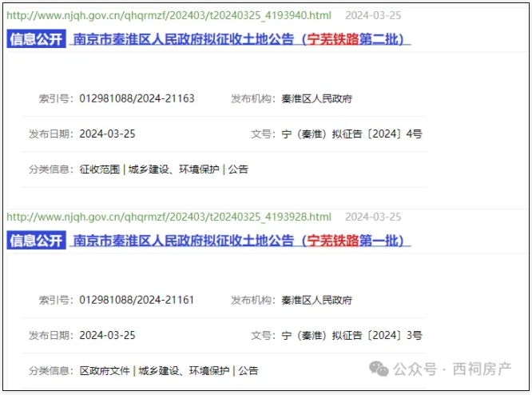
Task: Open the 宁芜铁路第一批 land notice title
Action: [x=239, y=241]
